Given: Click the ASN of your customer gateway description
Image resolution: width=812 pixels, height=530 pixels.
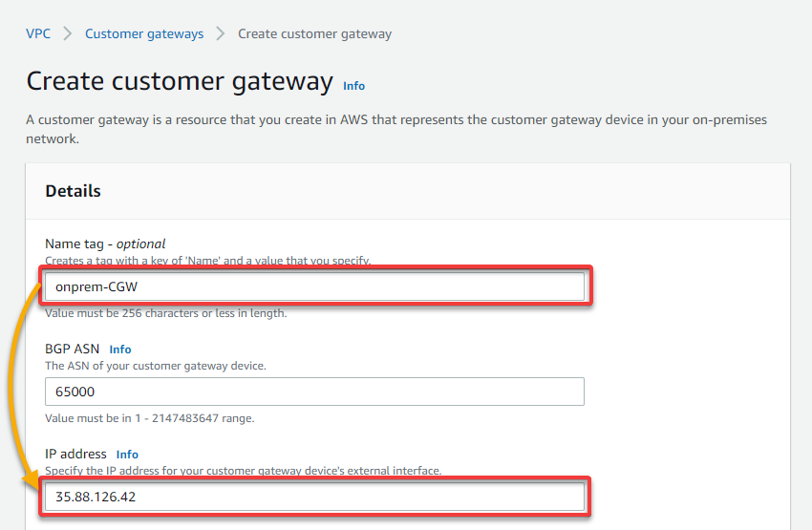Looking at the screenshot, I should [x=156, y=366].
